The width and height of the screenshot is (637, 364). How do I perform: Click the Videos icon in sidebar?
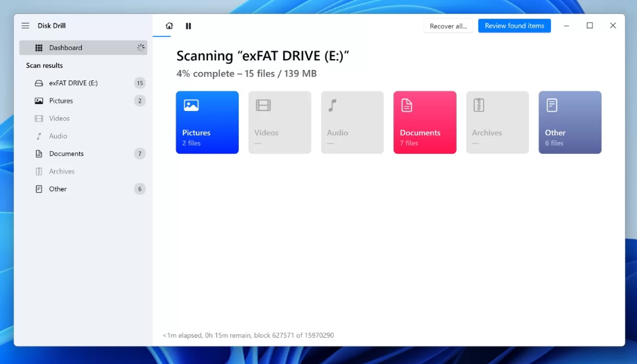click(x=39, y=119)
